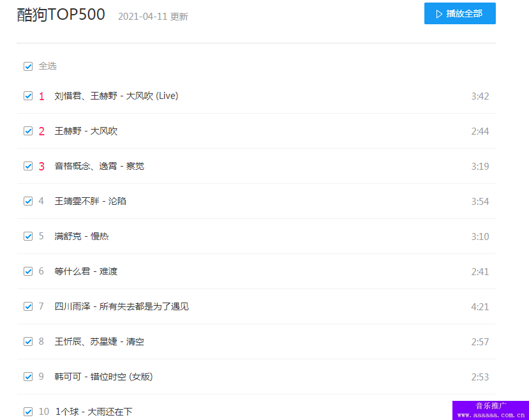The width and height of the screenshot is (529, 420).
Task: Click the 全选 label text
Action: click(x=48, y=66)
